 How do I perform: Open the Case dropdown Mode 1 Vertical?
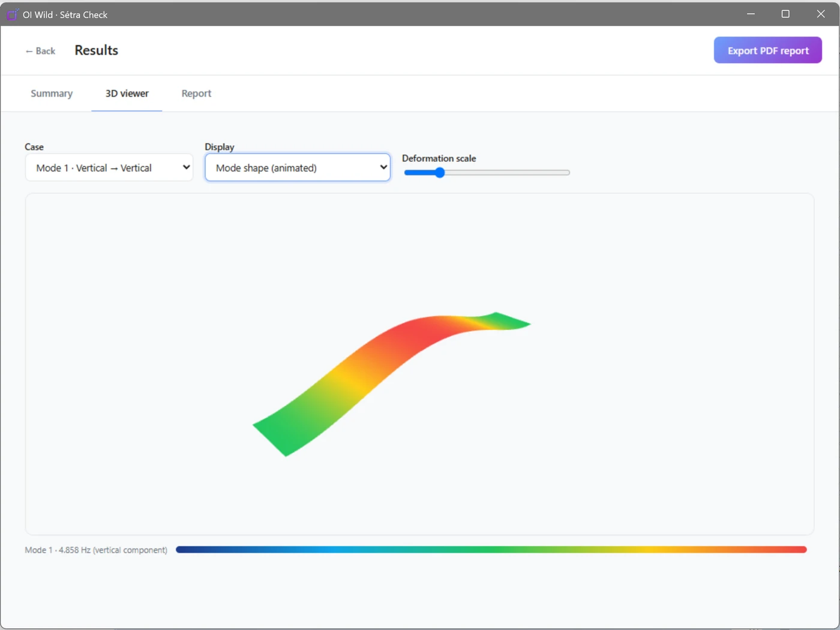pos(109,168)
